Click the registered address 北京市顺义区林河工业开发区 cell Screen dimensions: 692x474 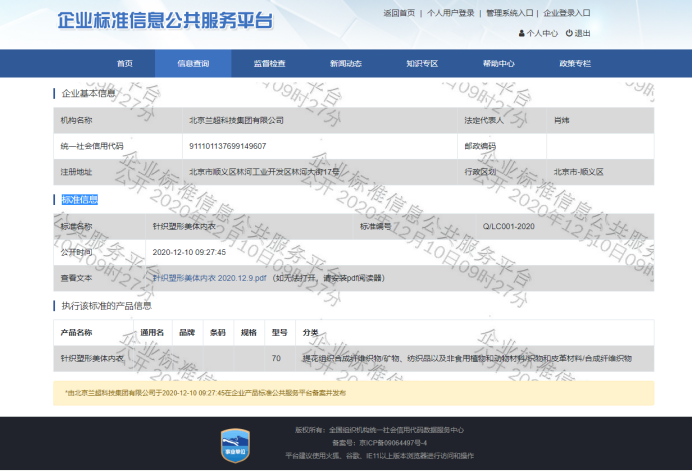point(320,172)
